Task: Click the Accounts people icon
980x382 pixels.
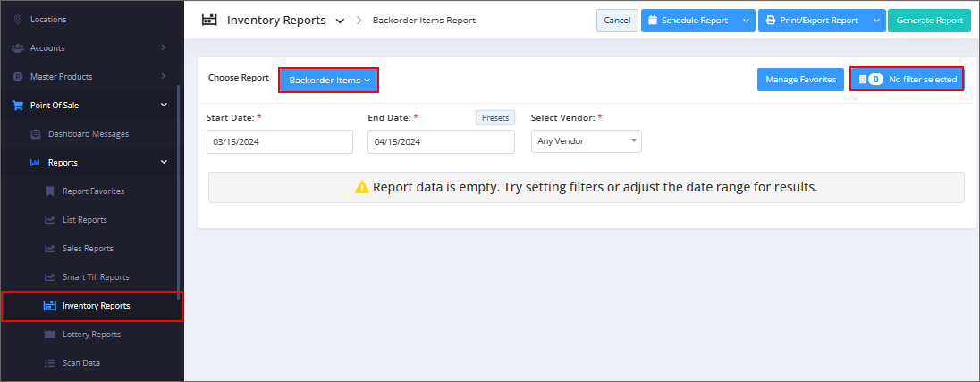Action: point(18,48)
